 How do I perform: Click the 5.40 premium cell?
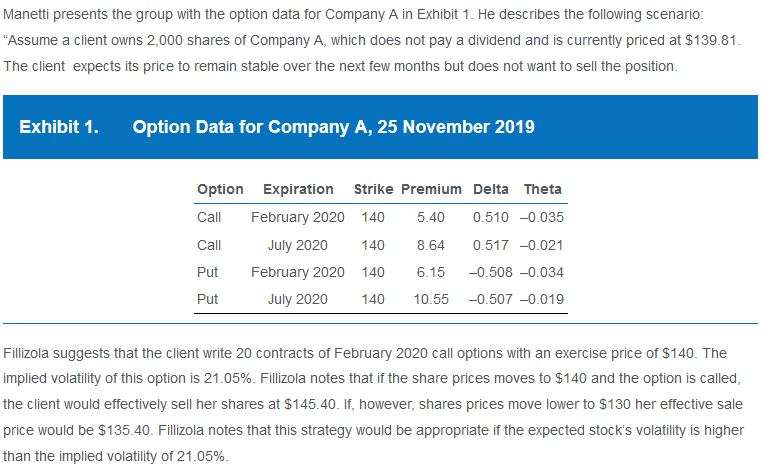pyautogui.click(x=430, y=217)
